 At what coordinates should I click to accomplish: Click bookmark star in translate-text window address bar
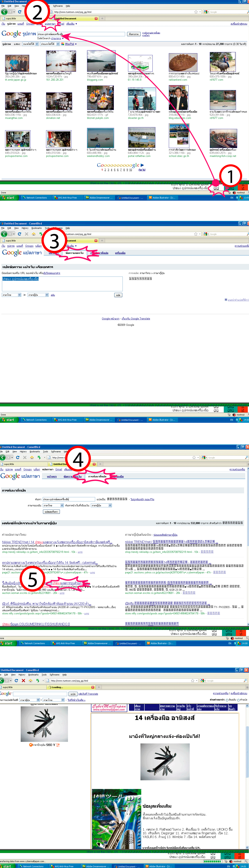point(196,234)
